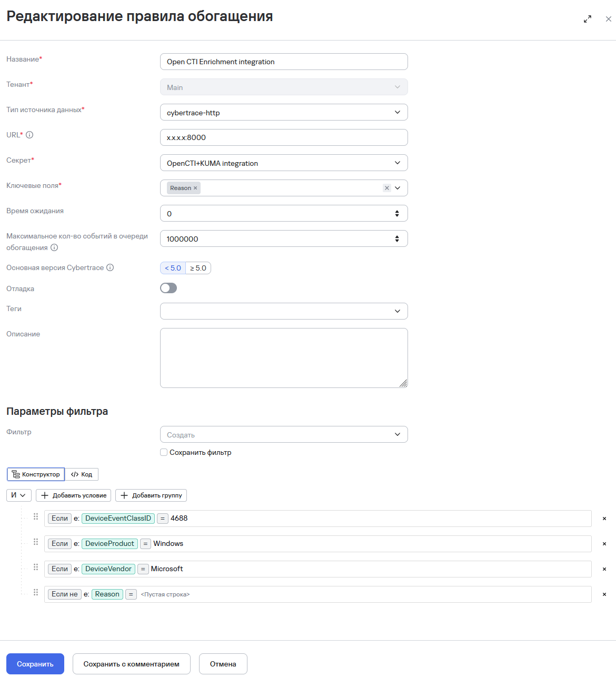Click info icon for enrichment queue limit
Screen dimensions: 616x677
54,247
